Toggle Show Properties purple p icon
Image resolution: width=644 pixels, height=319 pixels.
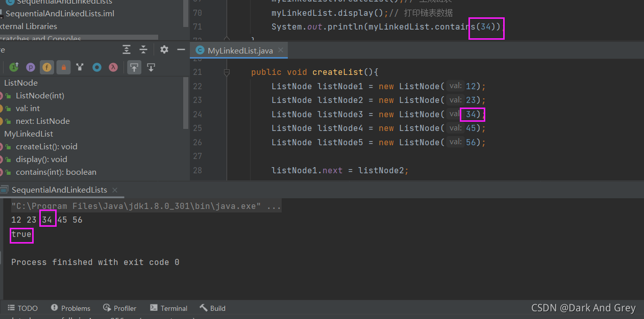31,67
